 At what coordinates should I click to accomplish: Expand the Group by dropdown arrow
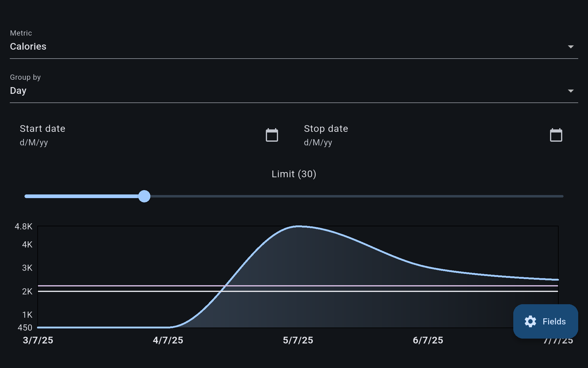(571, 91)
